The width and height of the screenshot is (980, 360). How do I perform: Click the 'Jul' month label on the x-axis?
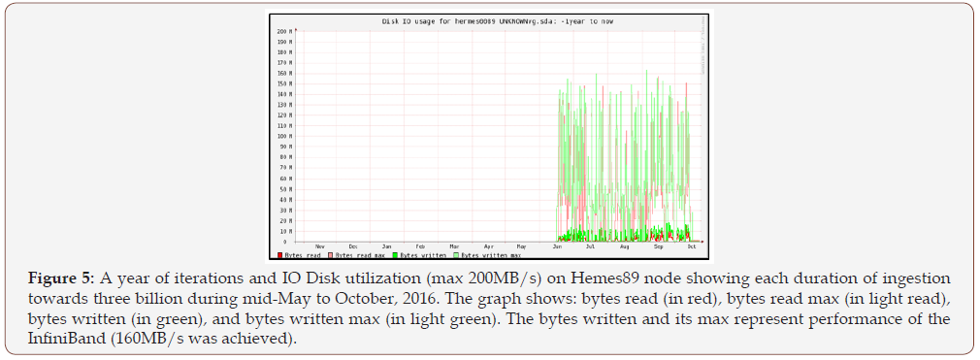coord(590,246)
